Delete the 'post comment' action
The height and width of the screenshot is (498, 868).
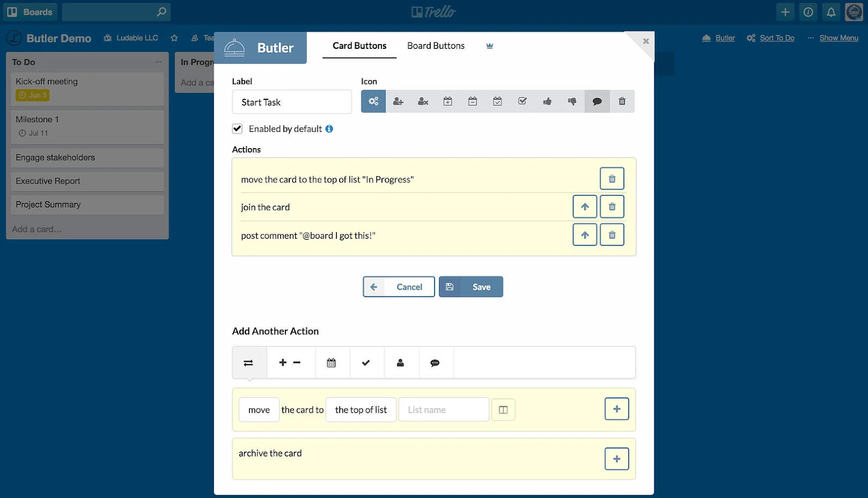(612, 235)
